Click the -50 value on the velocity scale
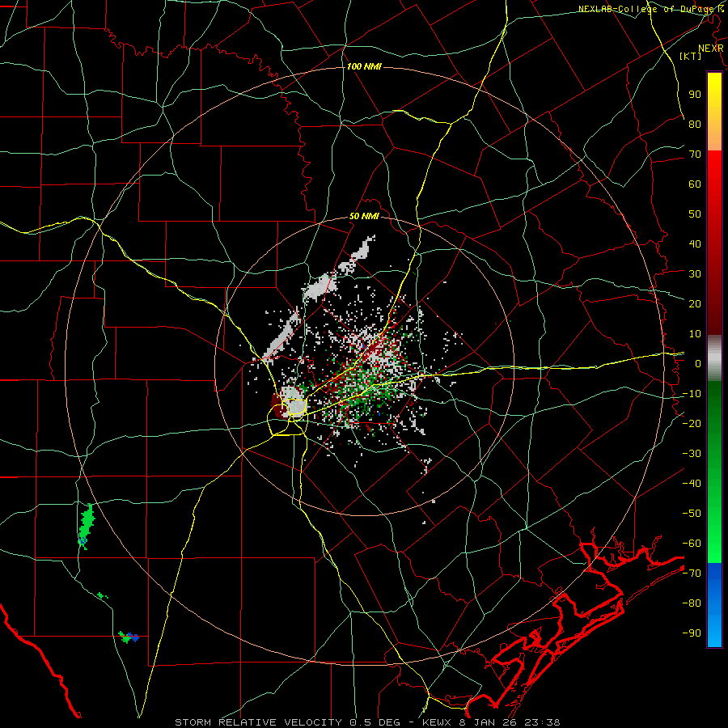Viewport: 728px width, 728px height. pos(692,513)
